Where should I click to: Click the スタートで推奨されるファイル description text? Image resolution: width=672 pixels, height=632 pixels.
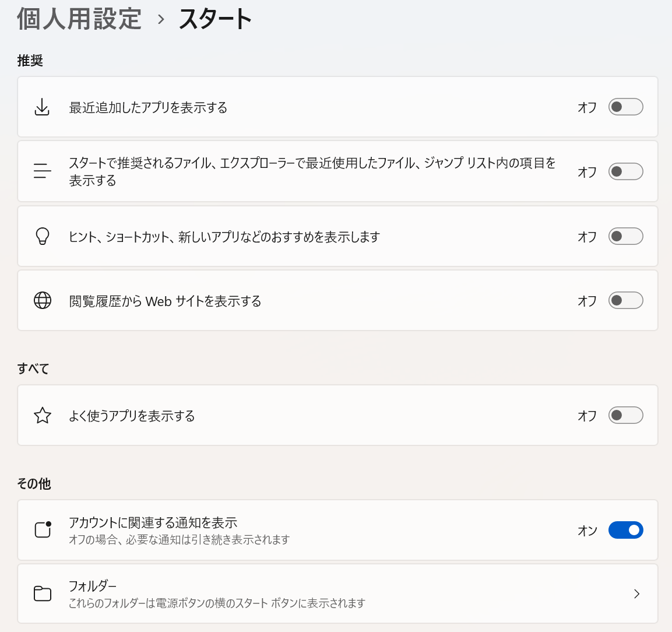[312, 171]
